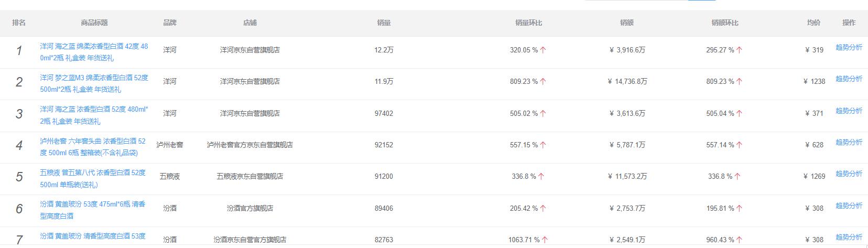Click the up arrow beside 1063.71 %
Image resolution: width=868 pixels, height=248 pixels.
pyautogui.click(x=545, y=240)
